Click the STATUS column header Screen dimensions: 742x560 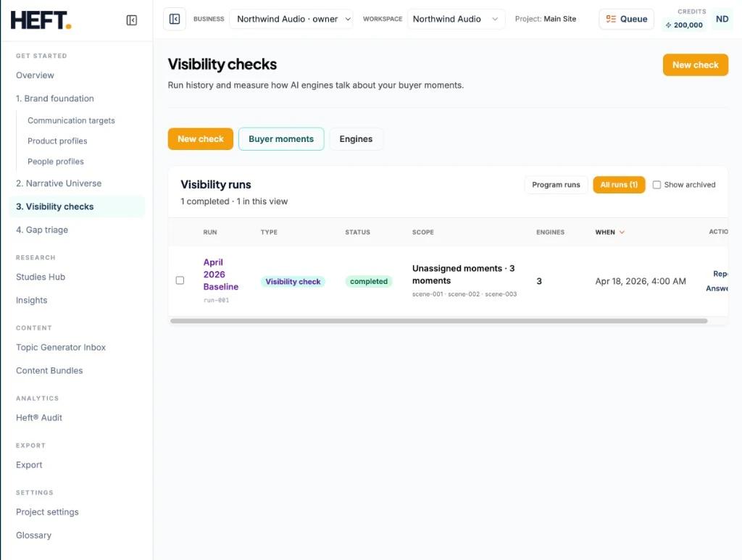point(357,233)
